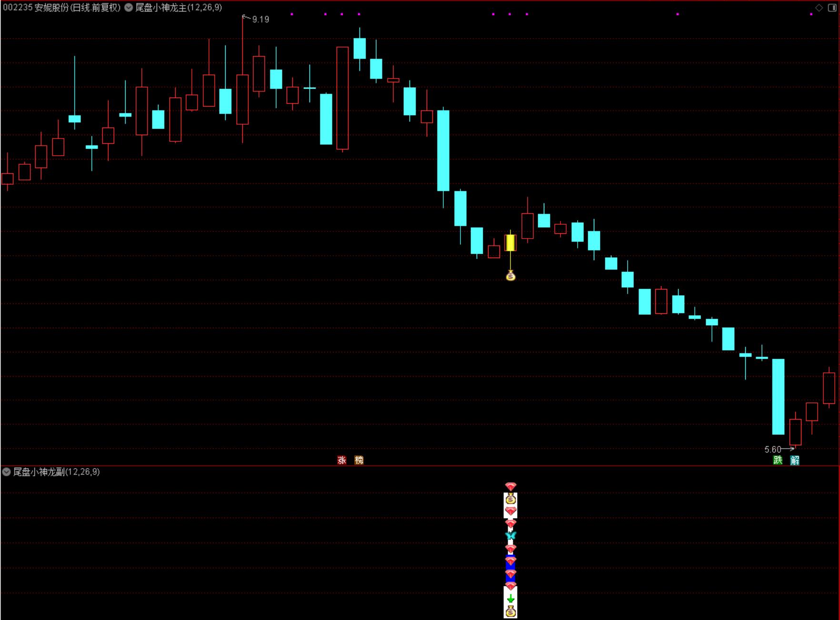Click the green 跌 marker badge

(x=778, y=460)
